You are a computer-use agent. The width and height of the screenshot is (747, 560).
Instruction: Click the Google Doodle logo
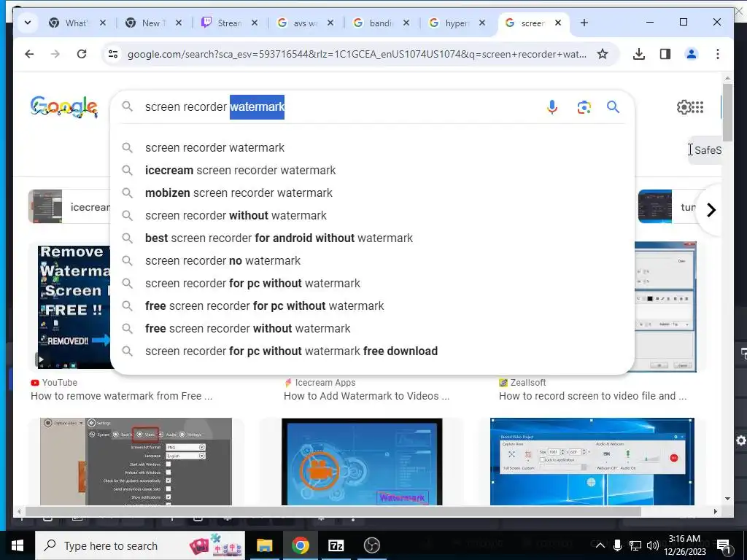click(64, 107)
